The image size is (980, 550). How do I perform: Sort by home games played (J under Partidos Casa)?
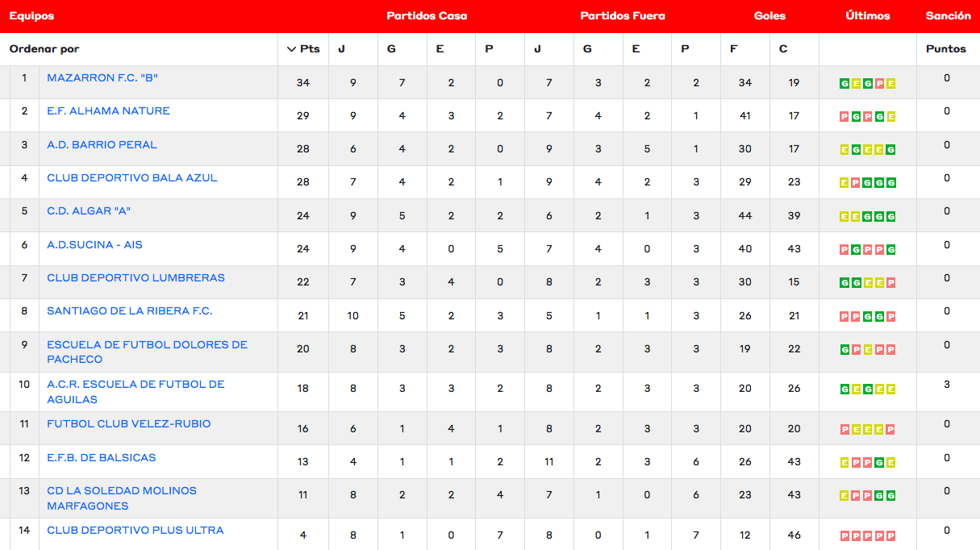pyautogui.click(x=341, y=49)
